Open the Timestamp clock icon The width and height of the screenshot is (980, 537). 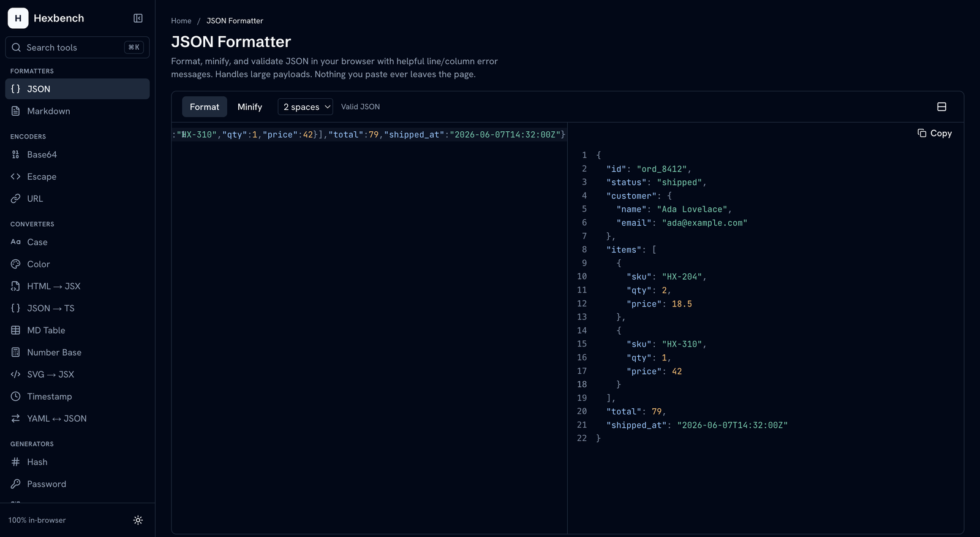[x=15, y=397]
